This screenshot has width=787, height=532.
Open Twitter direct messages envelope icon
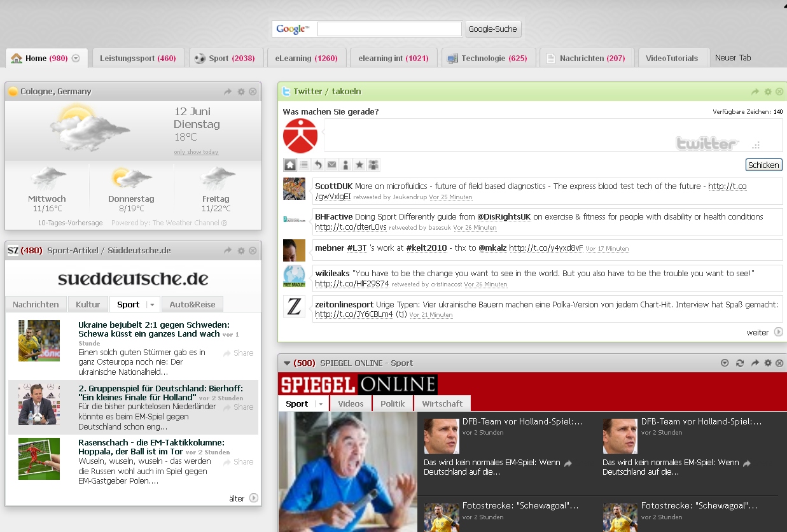pyautogui.click(x=332, y=165)
